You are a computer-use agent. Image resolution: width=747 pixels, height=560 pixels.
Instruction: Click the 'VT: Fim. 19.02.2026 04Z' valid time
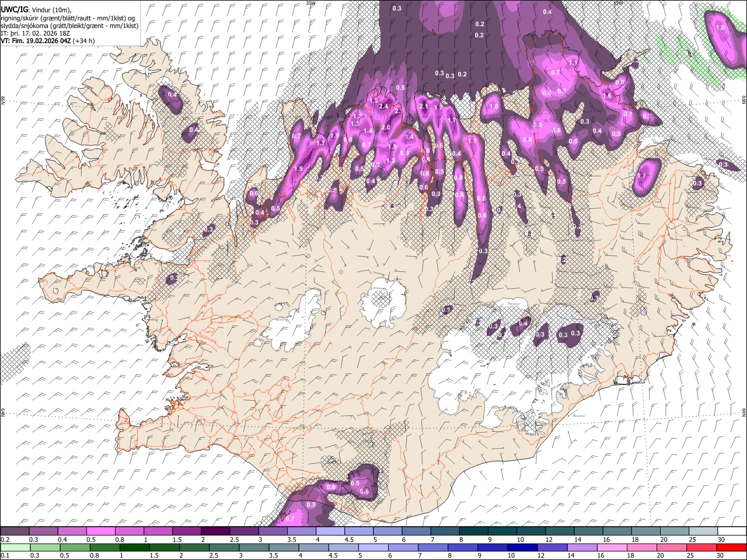click(x=36, y=41)
